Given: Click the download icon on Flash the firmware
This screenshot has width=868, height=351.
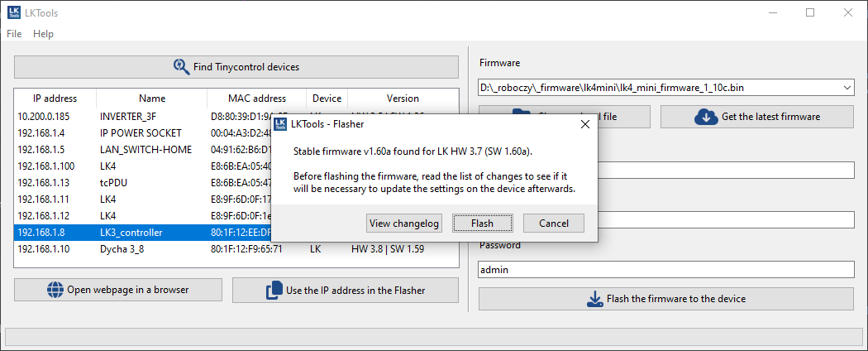Looking at the screenshot, I should 594,300.
